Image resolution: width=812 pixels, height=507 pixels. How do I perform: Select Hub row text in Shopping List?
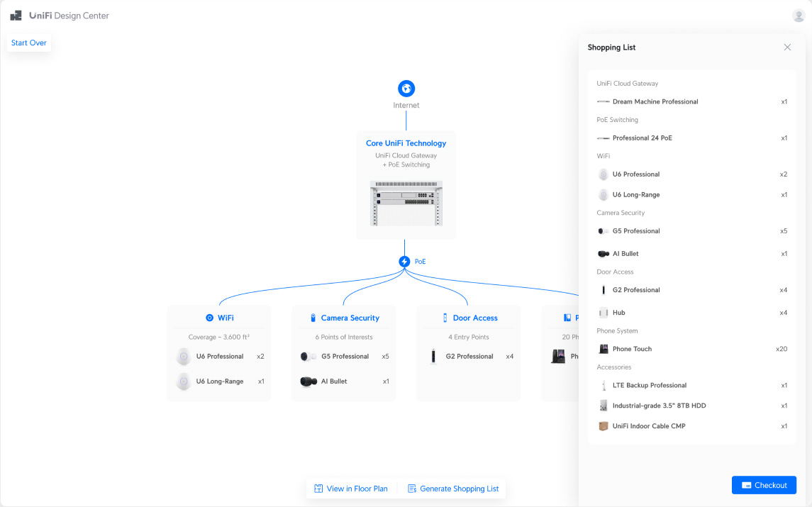coord(618,313)
